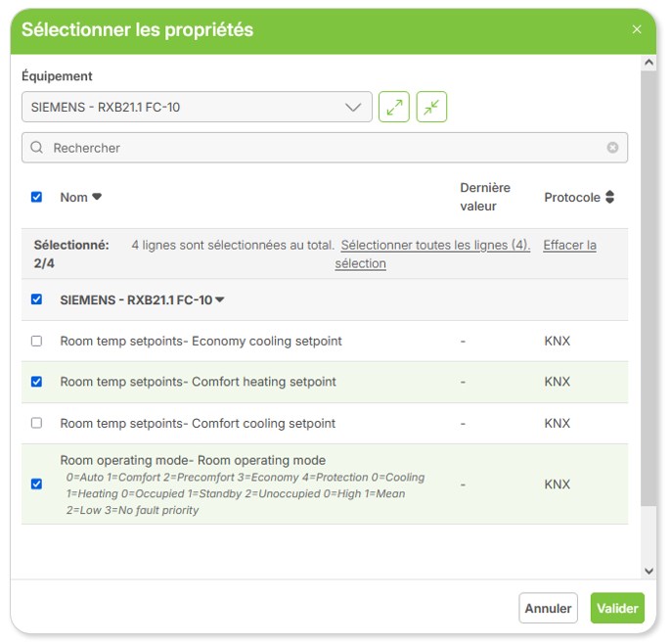Toggle the select-all checkbox beside Nom
Viewport: 671px width, 644px height.
[x=37, y=197]
